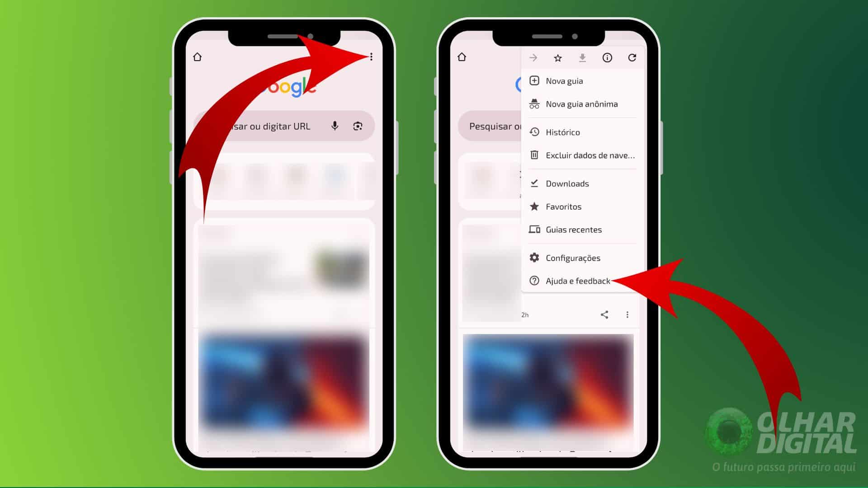868x488 pixels.
Task: Click the download icon in toolbar
Action: coord(582,58)
